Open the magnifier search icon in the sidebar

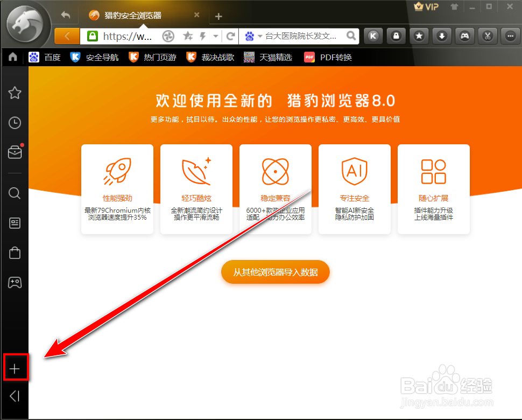pos(15,193)
